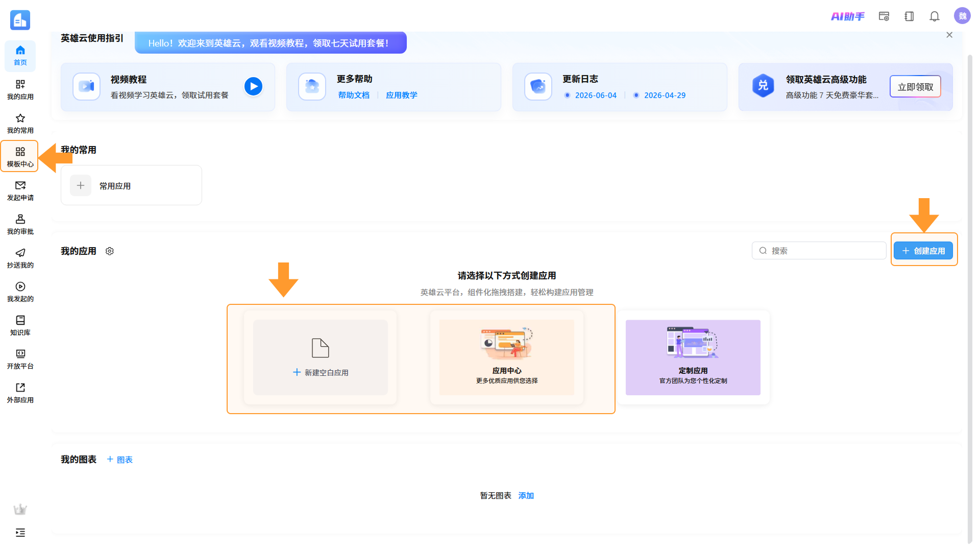Open the 帮助文档 link
The width and height of the screenshot is (980, 551).
(x=354, y=95)
